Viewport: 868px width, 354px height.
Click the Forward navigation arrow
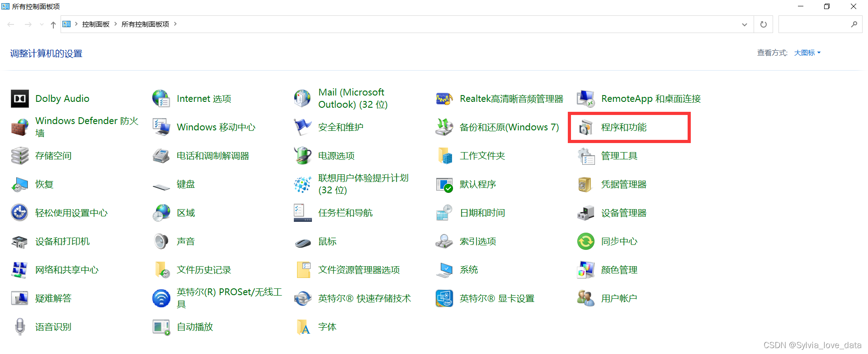(28, 24)
